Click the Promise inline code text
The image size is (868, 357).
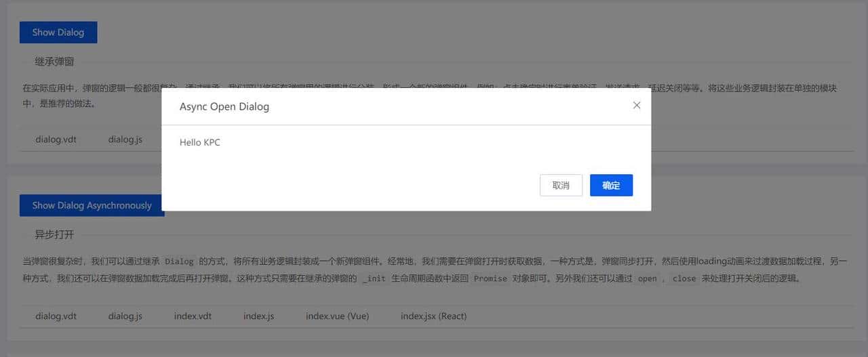490,278
